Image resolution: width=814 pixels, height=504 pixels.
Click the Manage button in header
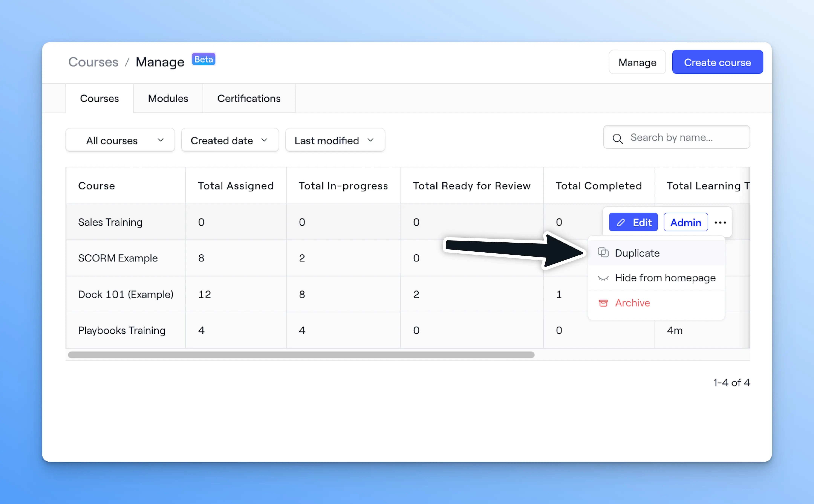coord(637,62)
